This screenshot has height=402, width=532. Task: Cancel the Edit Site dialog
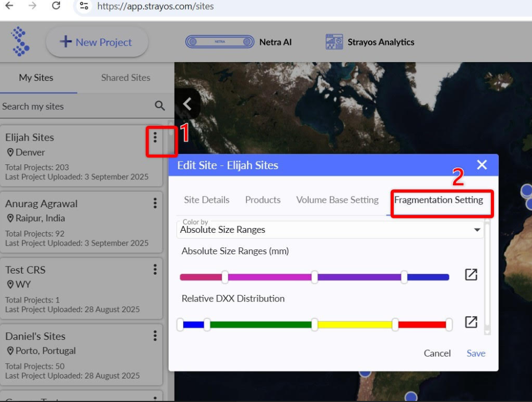437,353
